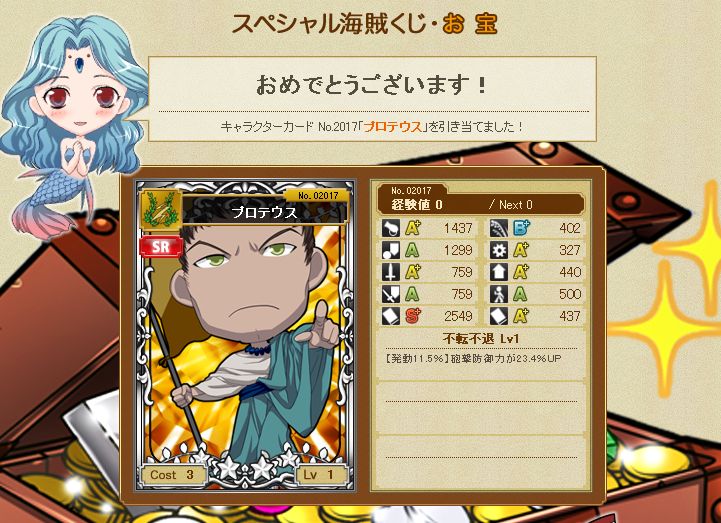Click the sword-and-shield icon beside the lower 759
Viewport: 721px width, 523px height.
[390, 294]
